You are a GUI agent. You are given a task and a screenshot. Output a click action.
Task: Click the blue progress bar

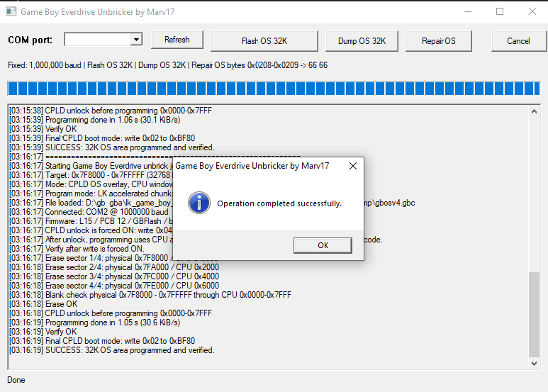click(x=274, y=89)
